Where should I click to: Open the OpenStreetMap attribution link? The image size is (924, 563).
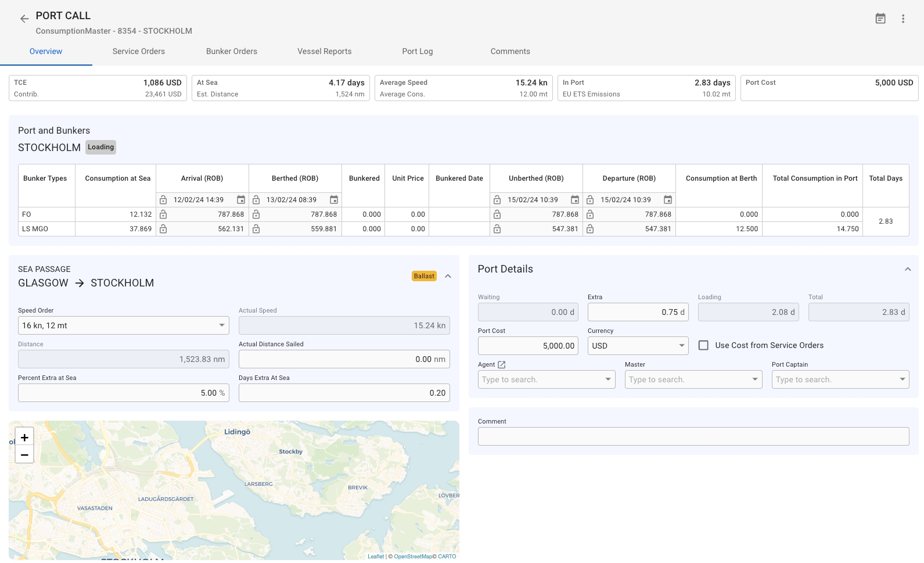413,557
